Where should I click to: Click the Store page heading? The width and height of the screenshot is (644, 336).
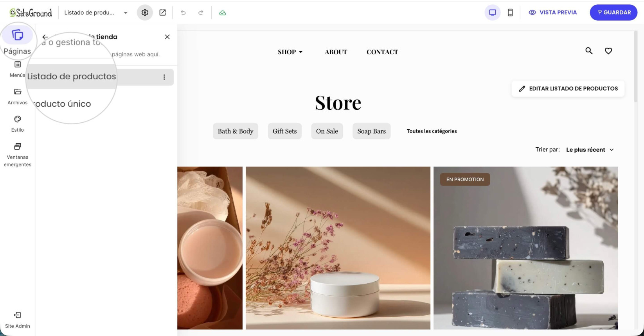point(338,103)
